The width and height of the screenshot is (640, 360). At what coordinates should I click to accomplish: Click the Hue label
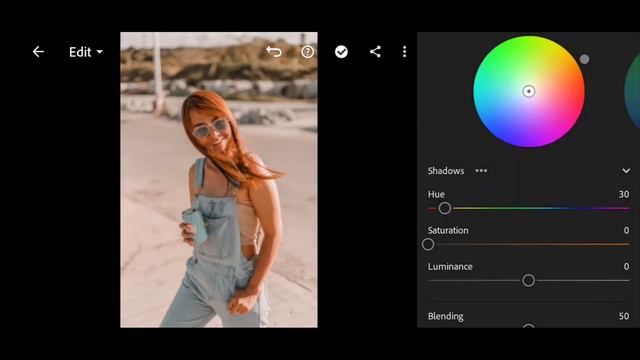coord(436,194)
